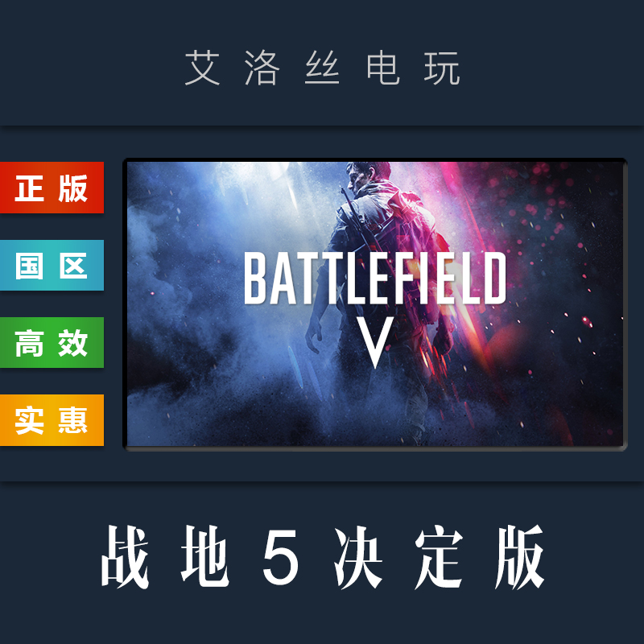Click the 定 character in the bottom title
The width and height of the screenshot is (644, 644).
click(x=439, y=556)
